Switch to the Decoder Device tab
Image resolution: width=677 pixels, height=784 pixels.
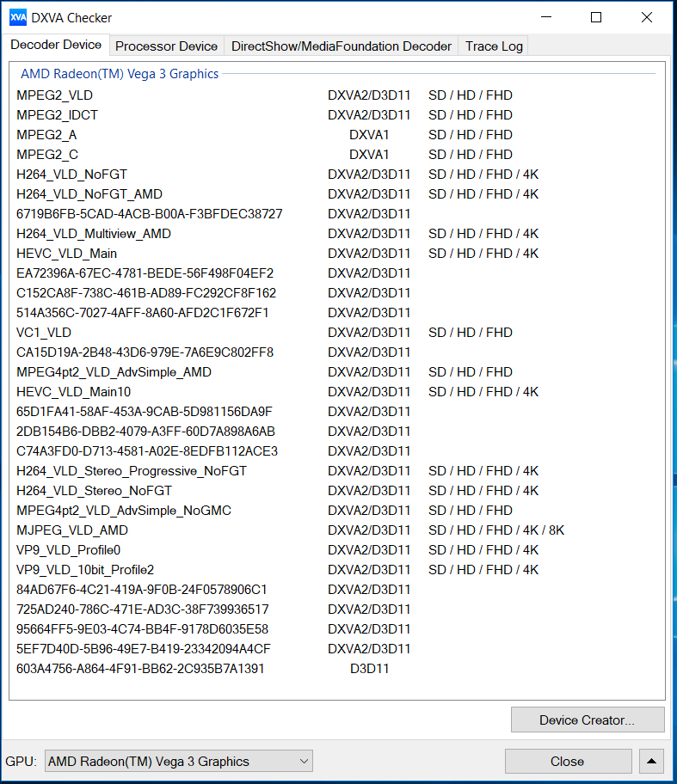tap(56, 45)
